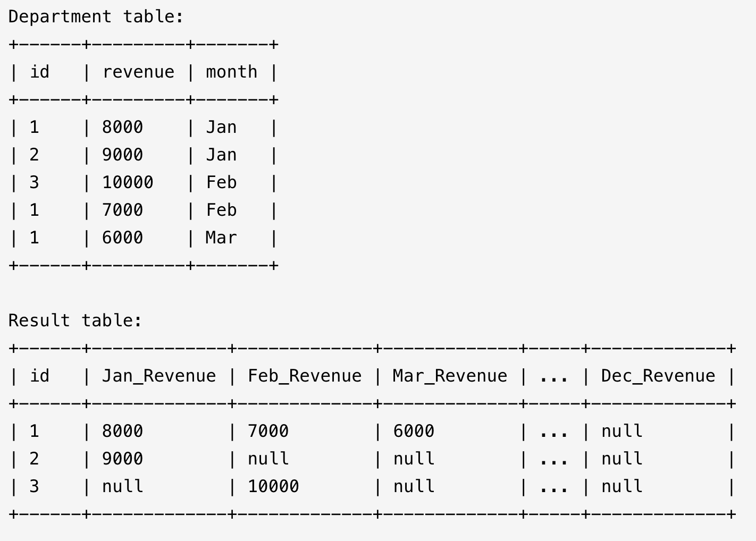Click the null Jan_Revenue cell for id 3
This screenshot has height=541, width=756.
tap(122, 486)
